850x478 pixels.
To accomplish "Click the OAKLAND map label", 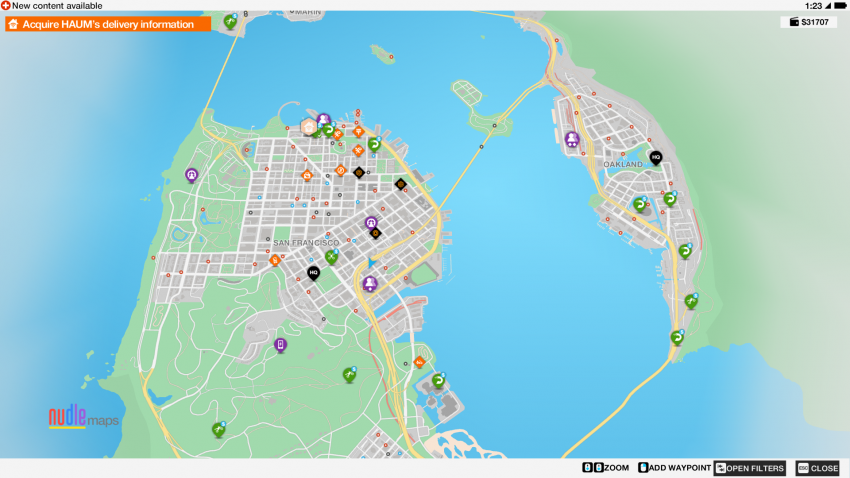I will coord(623,164).
